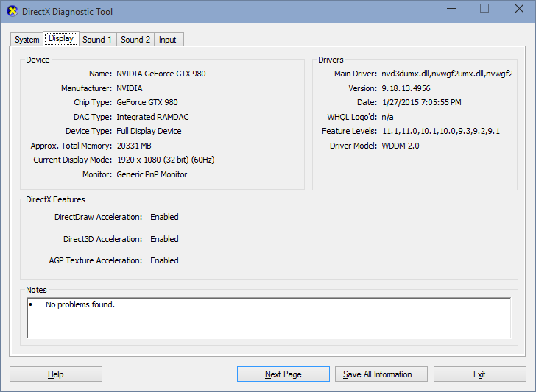Image resolution: width=536 pixels, height=392 pixels.
Task: Click the DirectX logo icon in title bar
Action: pyautogui.click(x=13, y=11)
